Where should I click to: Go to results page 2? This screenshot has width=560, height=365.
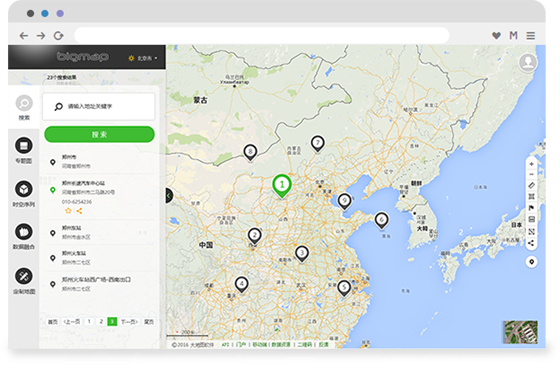(101, 322)
